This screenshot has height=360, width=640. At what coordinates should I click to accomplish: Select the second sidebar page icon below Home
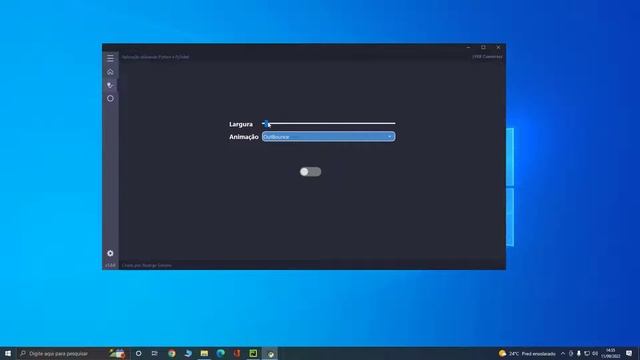pyautogui.click(x=110, y=85)
